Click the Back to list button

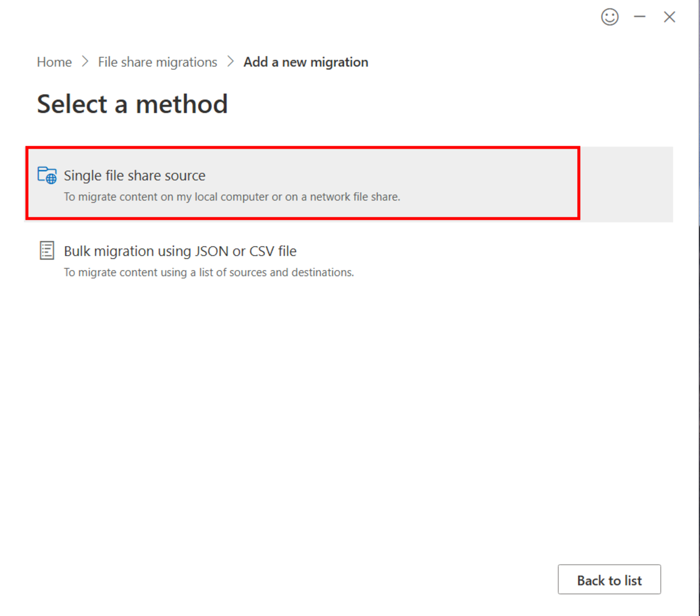click(x=609, y=580)
